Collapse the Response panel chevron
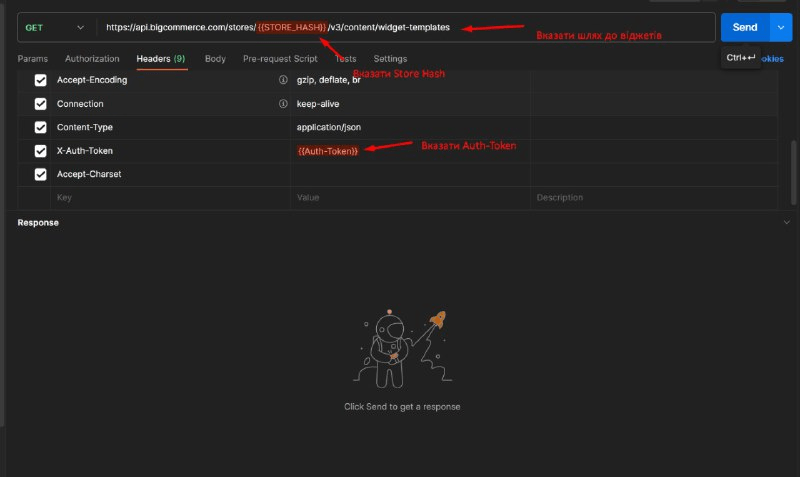This screenshot has height=477, width=800. [x=786, y=222]
